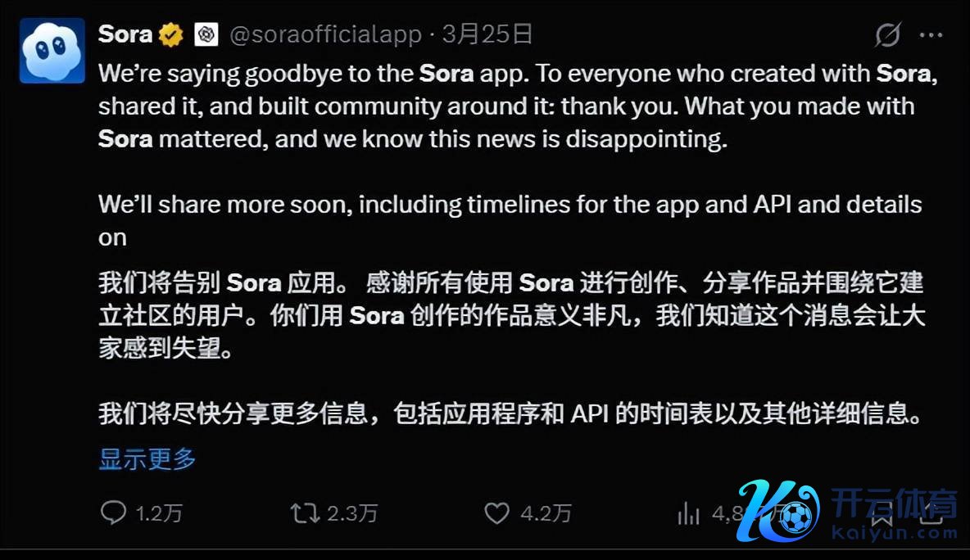Click the Sora display name
The height and width of the screenshot is (560, 970).
(125, 34)
